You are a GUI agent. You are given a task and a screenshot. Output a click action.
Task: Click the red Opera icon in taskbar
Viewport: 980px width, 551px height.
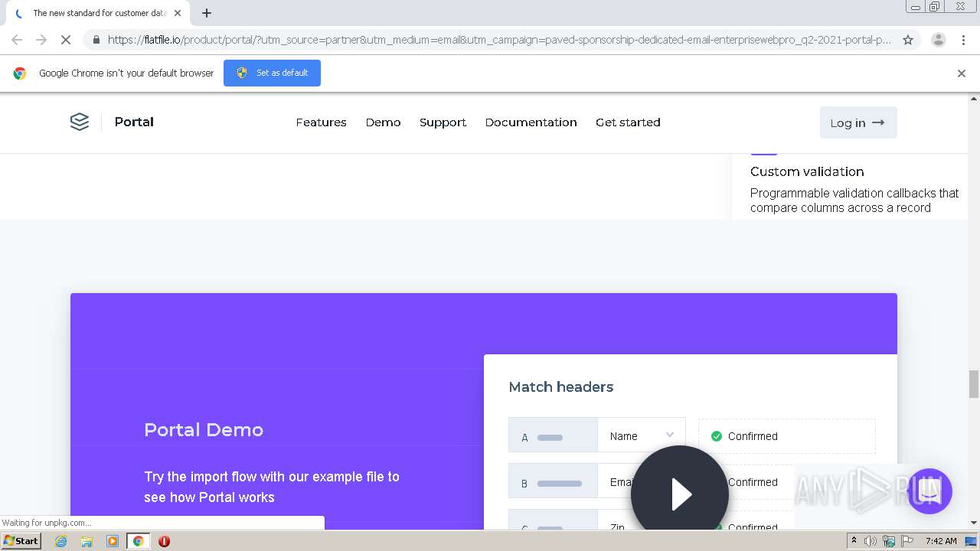click(164, 541)
